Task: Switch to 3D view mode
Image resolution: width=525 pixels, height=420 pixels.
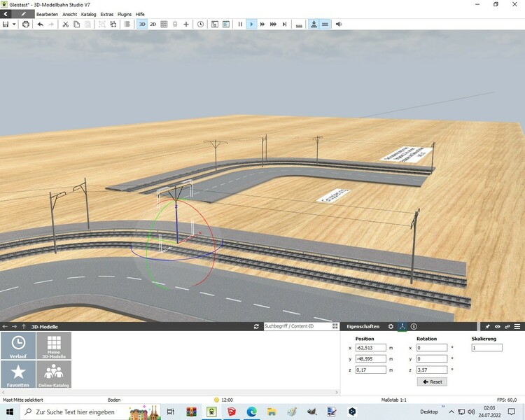Action: pyautogui.click(x=142, y=24)
